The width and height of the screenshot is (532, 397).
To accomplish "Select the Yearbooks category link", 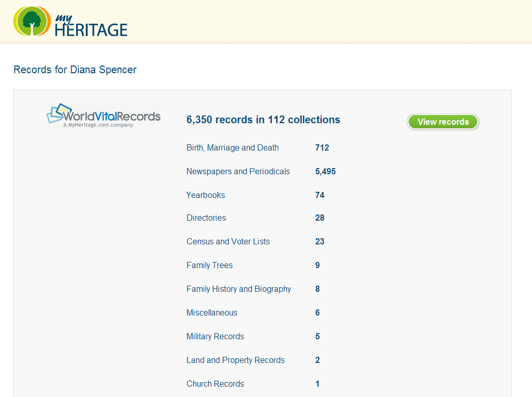I will [205, 195].
